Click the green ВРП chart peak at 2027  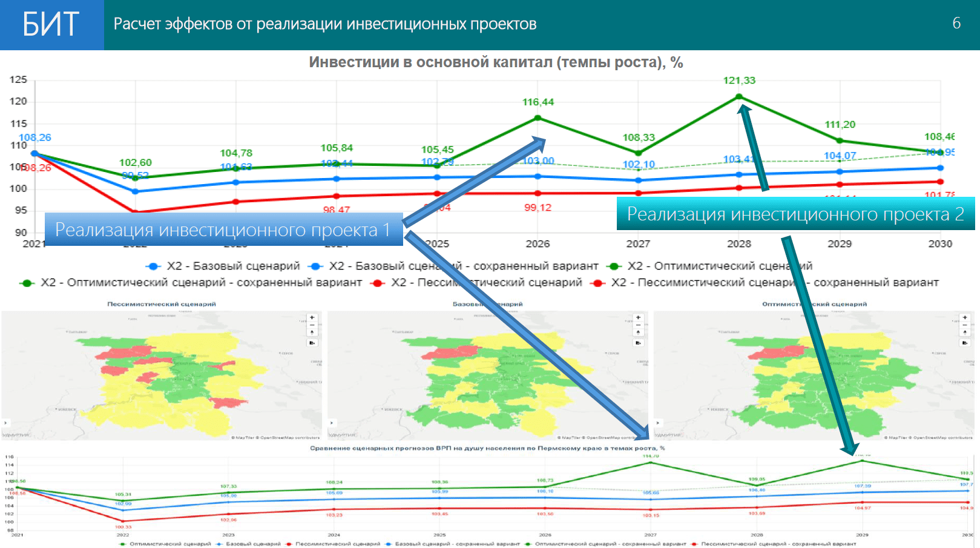pyautogui.click(x=651, y=463)
